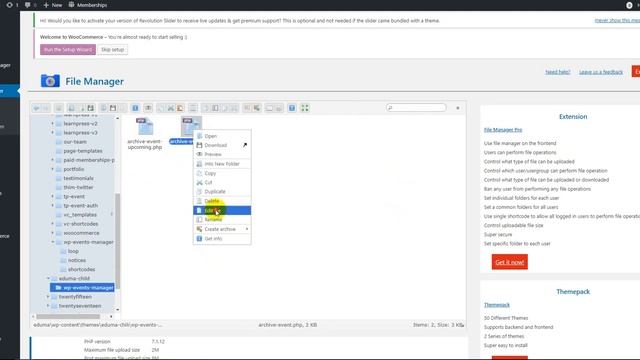Click the Copy toolbar icon
Image resolution: width=640 pixels, height=360 pixels.
pyautogui.click(x=161, y=108)
